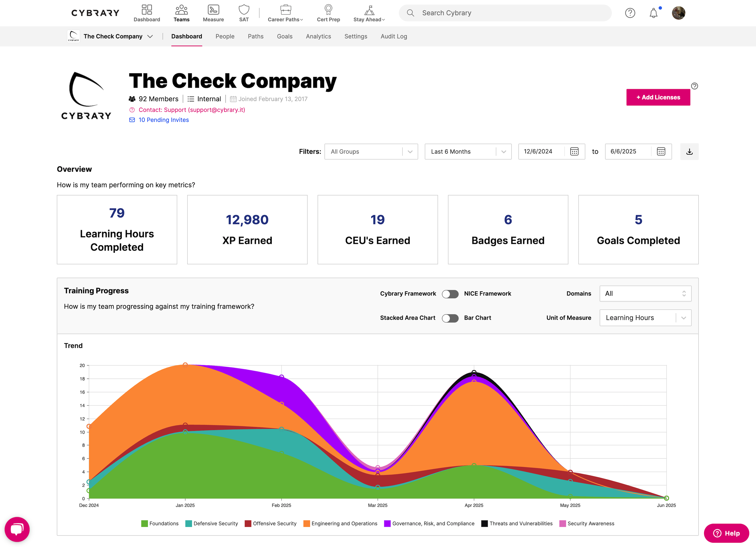Click the Internal list icon label

(x=204, y=99)
